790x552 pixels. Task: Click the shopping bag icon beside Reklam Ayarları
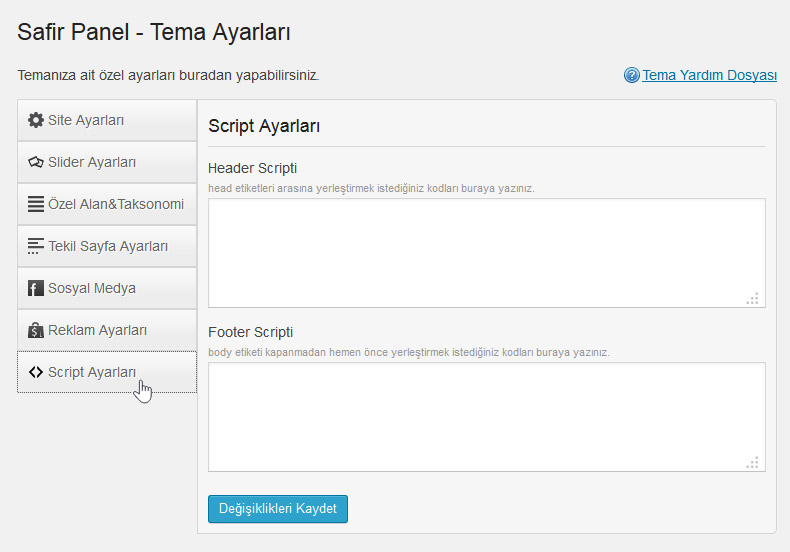pos(36,330)
